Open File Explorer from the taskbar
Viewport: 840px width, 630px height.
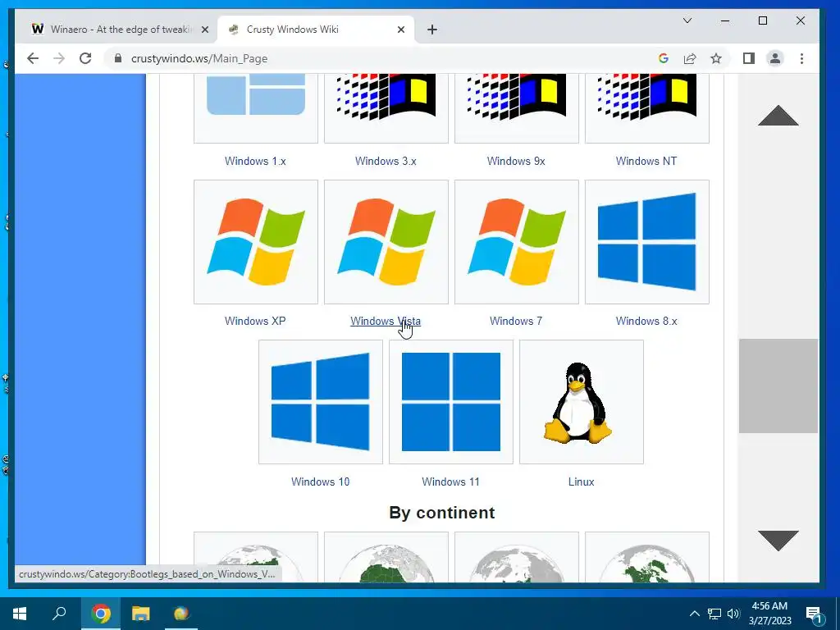click(141, 614)
